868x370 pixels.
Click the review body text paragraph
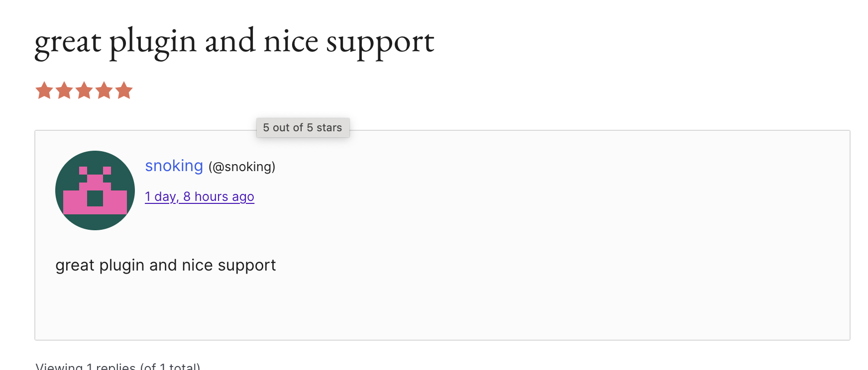pos(165,266)
